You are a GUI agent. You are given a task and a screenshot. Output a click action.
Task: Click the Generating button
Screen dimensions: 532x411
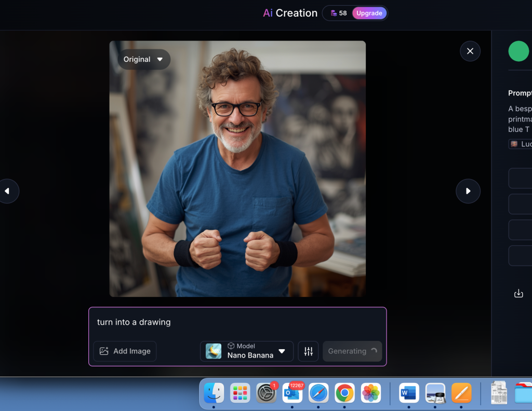[352, 351]
